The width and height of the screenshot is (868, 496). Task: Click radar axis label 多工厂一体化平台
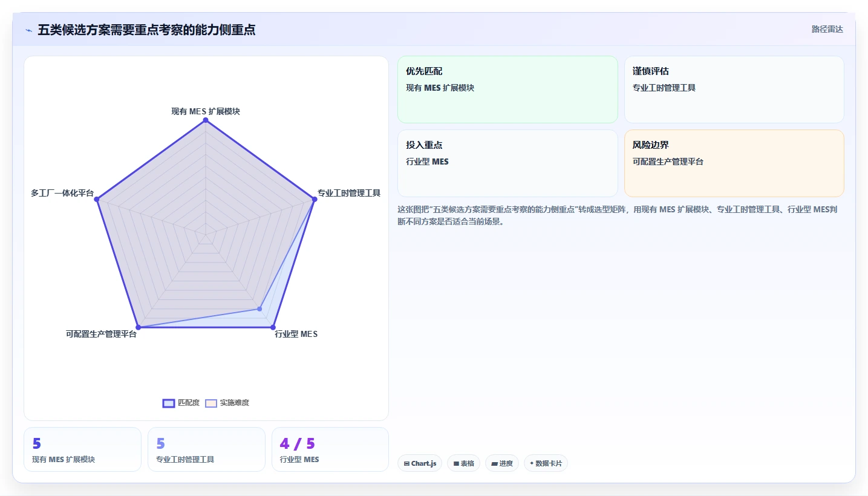(62, 193)
